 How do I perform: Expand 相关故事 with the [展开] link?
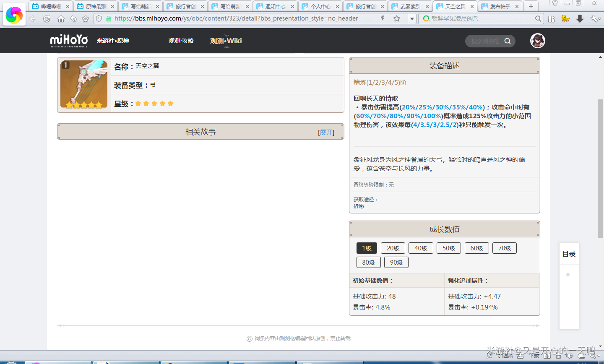coord(326,133)
